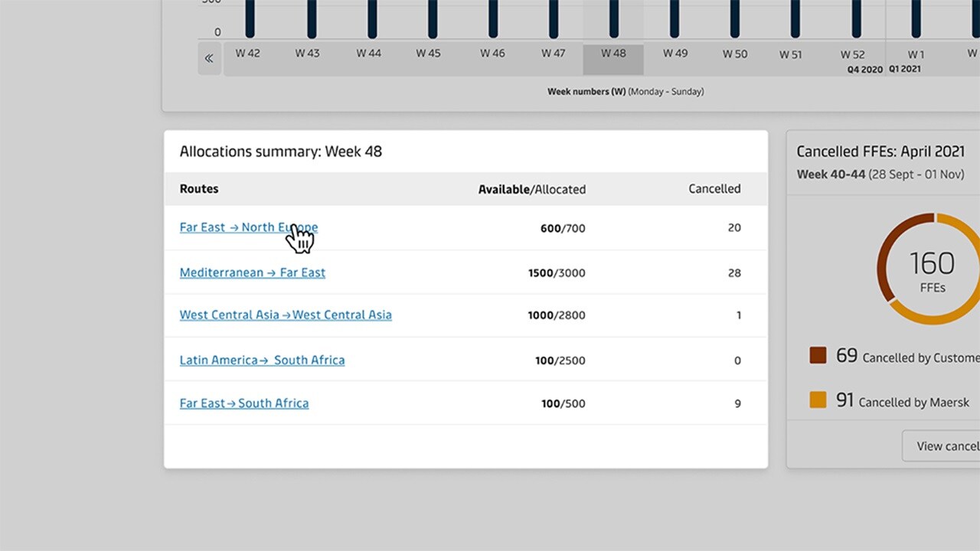Image resolution: width=980 pixels, height=551 pixels.
Task: Open Mediterranean to Far East route link
Action: (x=252, y=272)
